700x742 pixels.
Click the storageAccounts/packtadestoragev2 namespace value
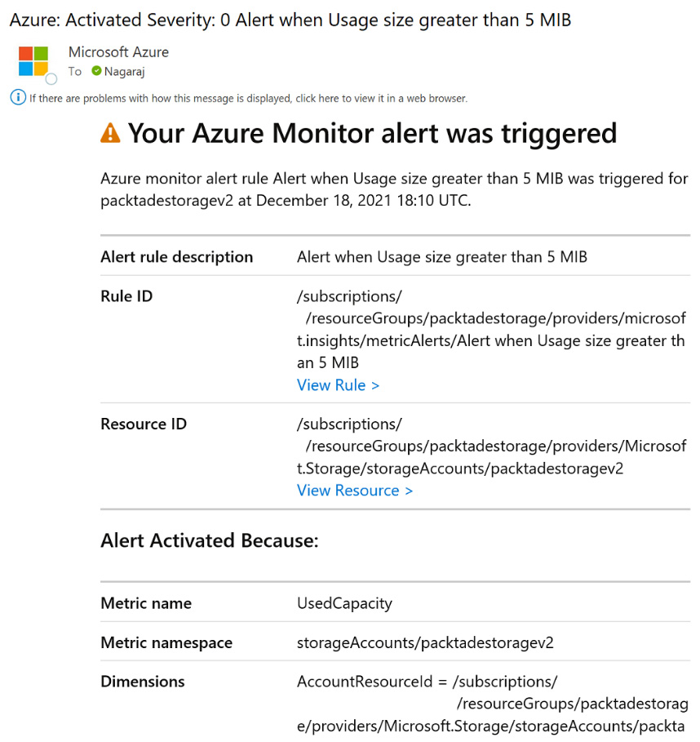[425, 643]
